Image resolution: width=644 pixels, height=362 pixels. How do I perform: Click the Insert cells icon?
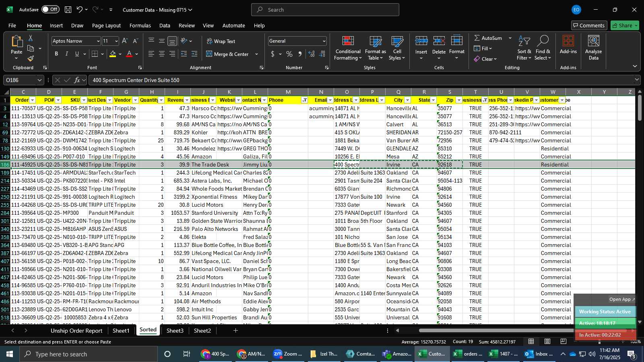click(x=421, y=41)
